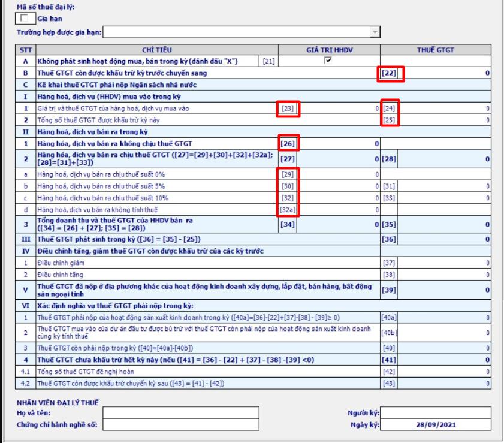Click the [40a] VAT payable value

point(445,318)
